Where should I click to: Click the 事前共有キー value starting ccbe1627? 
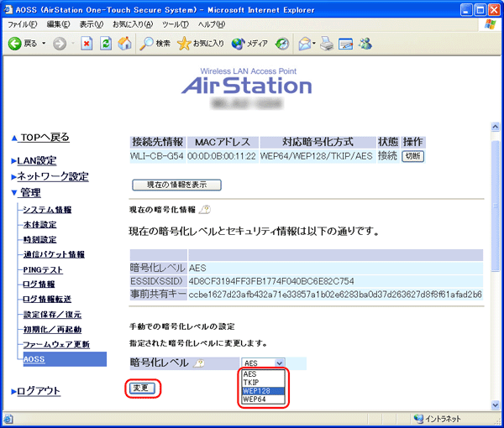pyautogui.click(x=335, y=295)
